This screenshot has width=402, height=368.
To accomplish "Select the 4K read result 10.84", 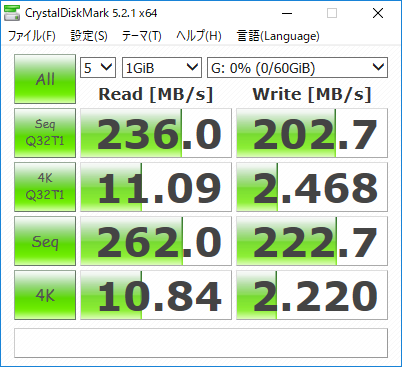I will pyautogui.click(x=156, y=295).
